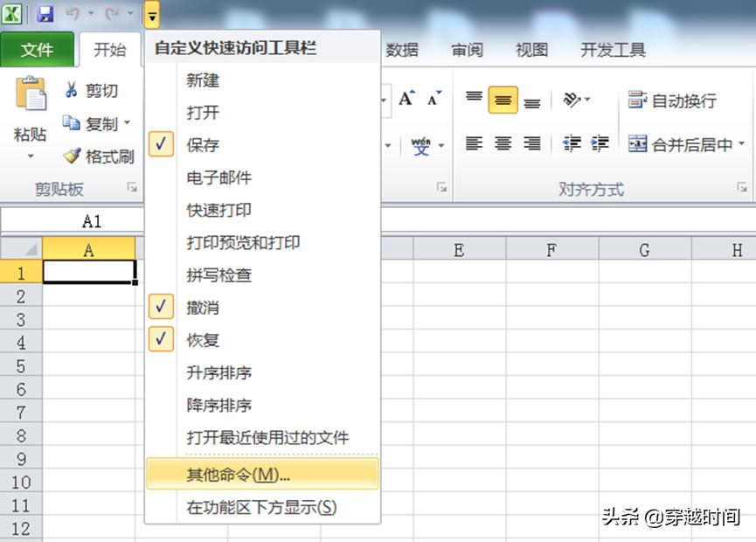
Task: Switch to the 视图 ribbon tab
Action: (x=531, y=50)
